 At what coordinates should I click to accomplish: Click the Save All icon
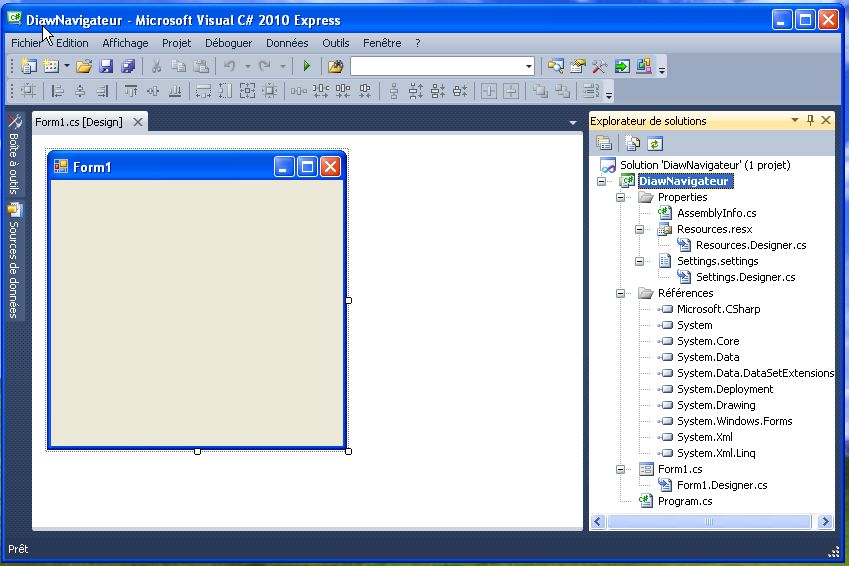click(x=128, y=66)
